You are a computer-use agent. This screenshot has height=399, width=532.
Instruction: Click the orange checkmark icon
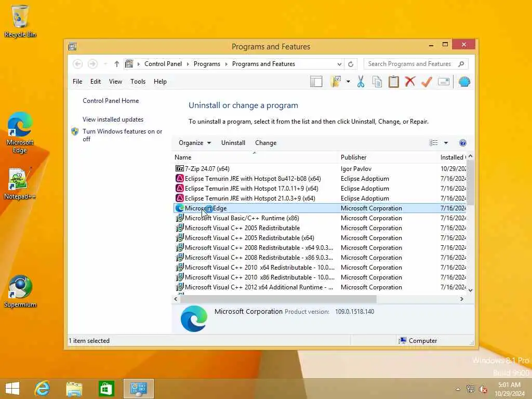point(427,82)
